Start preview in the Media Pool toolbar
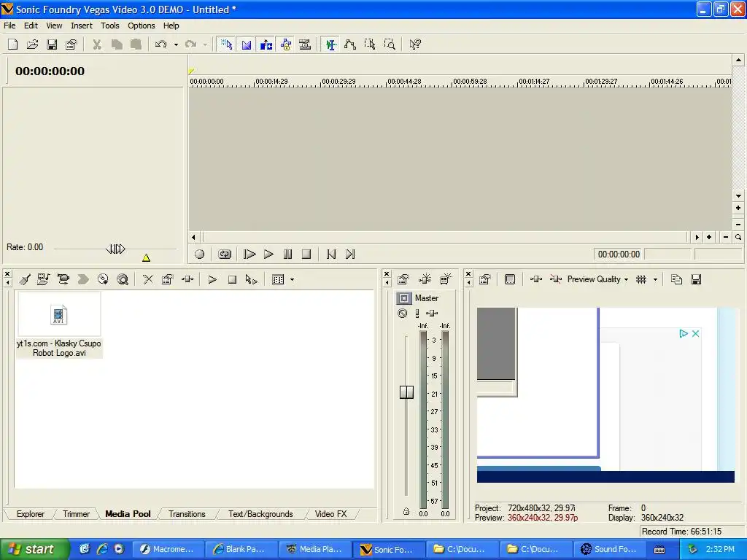This screenshot has height=560, width=747. [x=212, y=279]
